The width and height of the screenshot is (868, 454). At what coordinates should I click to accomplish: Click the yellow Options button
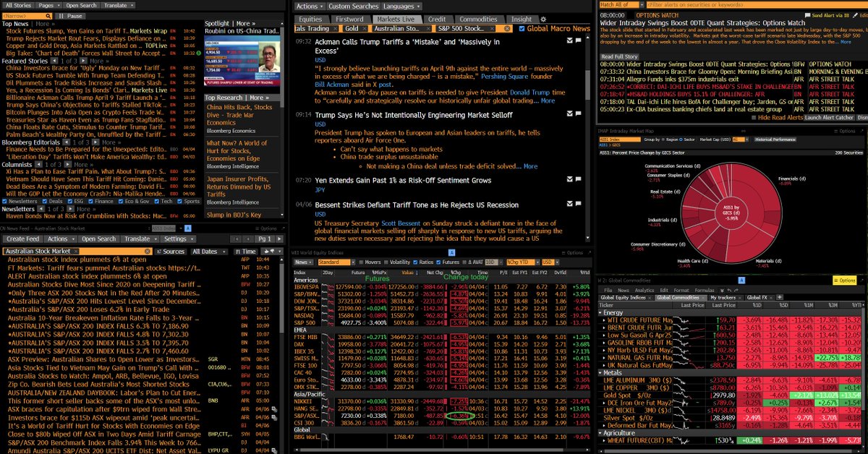(843, 280)
